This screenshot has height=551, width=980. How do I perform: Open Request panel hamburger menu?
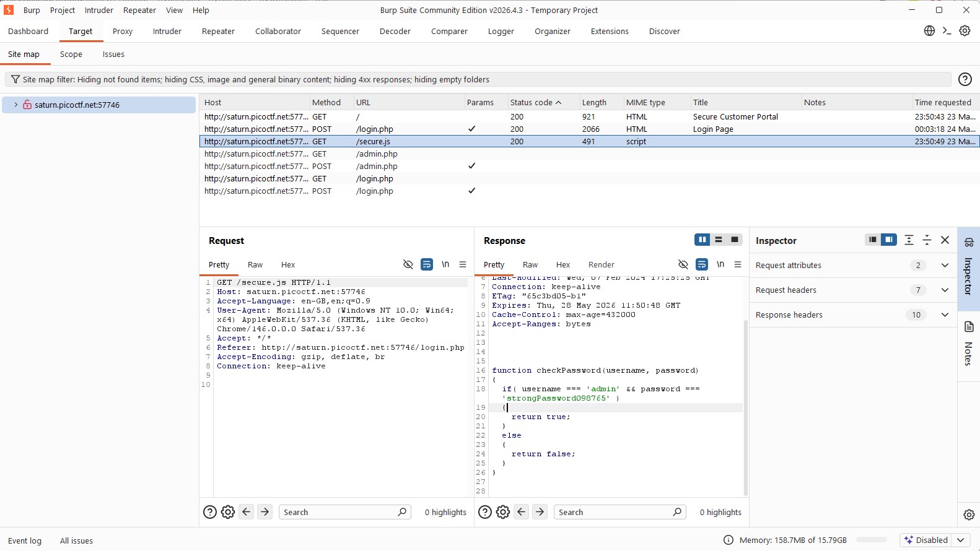[x=463, y=264]
